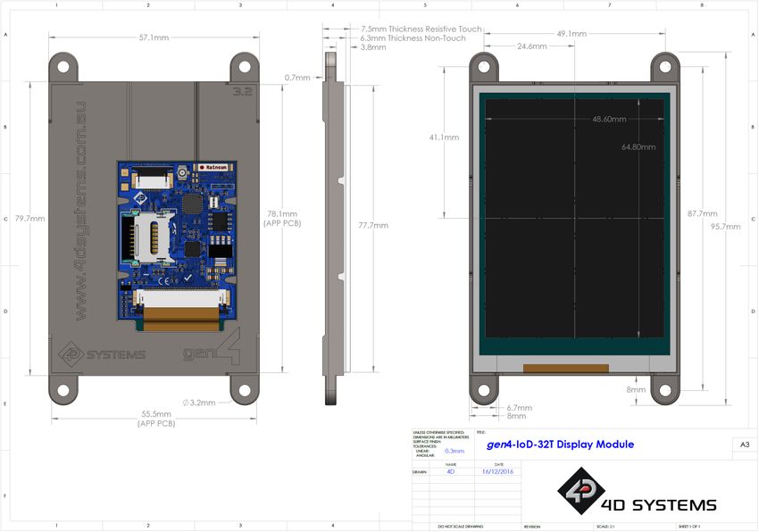Screen dimensions: 759x532
Task: Select the bottom-right mounting hole of back view
Action: 245,390
